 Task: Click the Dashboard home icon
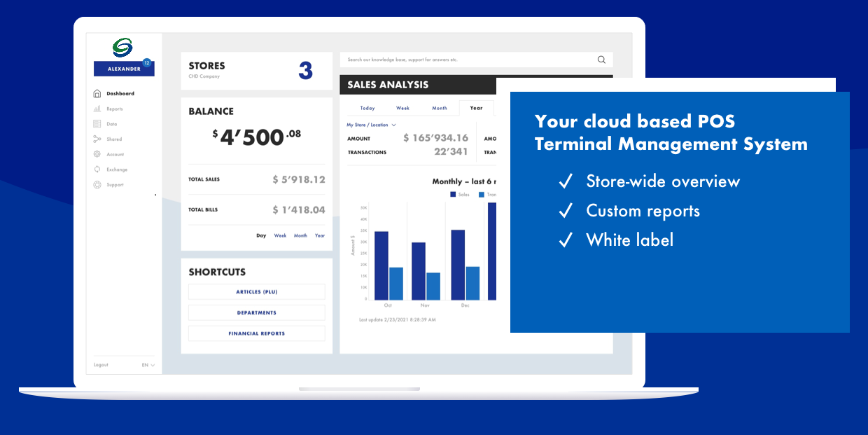coord(97,93)
